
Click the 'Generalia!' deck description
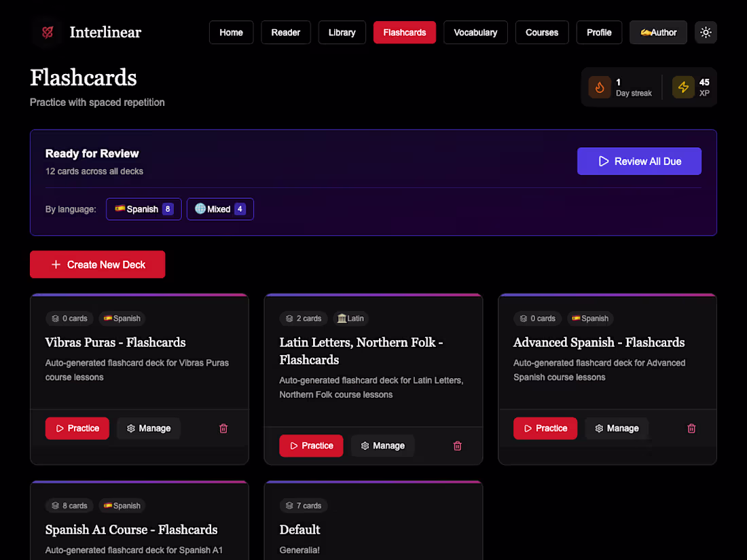299,550
